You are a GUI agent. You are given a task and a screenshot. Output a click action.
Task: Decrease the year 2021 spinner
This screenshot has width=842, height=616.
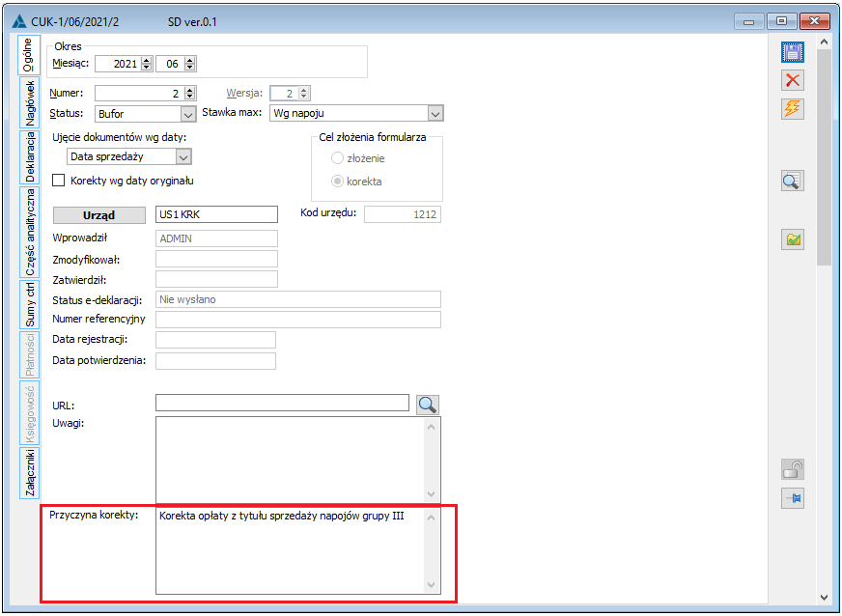[147, 68]
